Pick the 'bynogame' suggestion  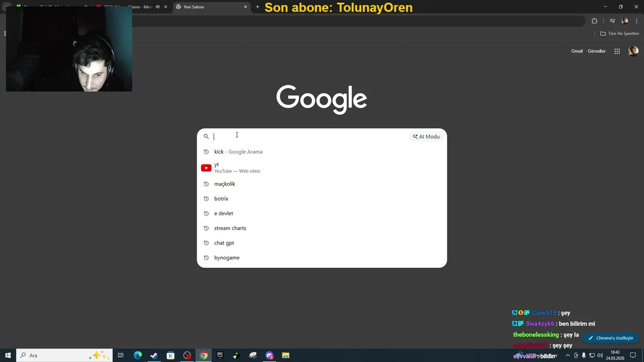[x=321, y=257]
